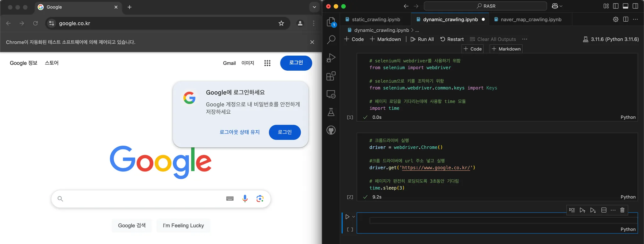The width and height of the screenshot is (644, 244).
Task: Switch to dynamic_crawling.ipynb tab
Action: (x=450, y=19)
